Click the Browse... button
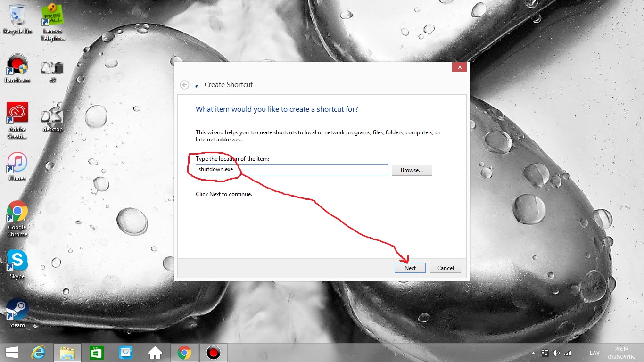Screen dimensions: 644x362 click(x=412, y=170)
